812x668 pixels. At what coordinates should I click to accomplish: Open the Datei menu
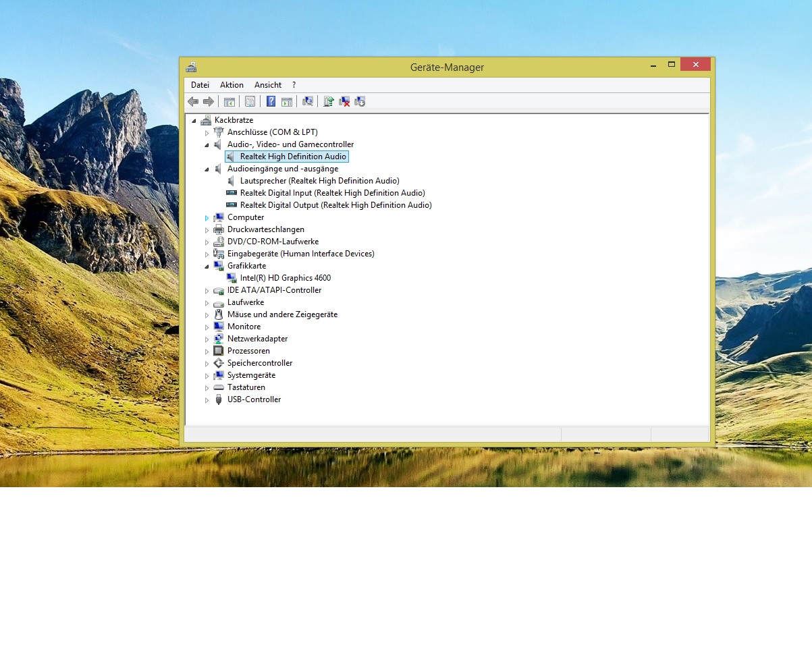[x=200, y=85]
